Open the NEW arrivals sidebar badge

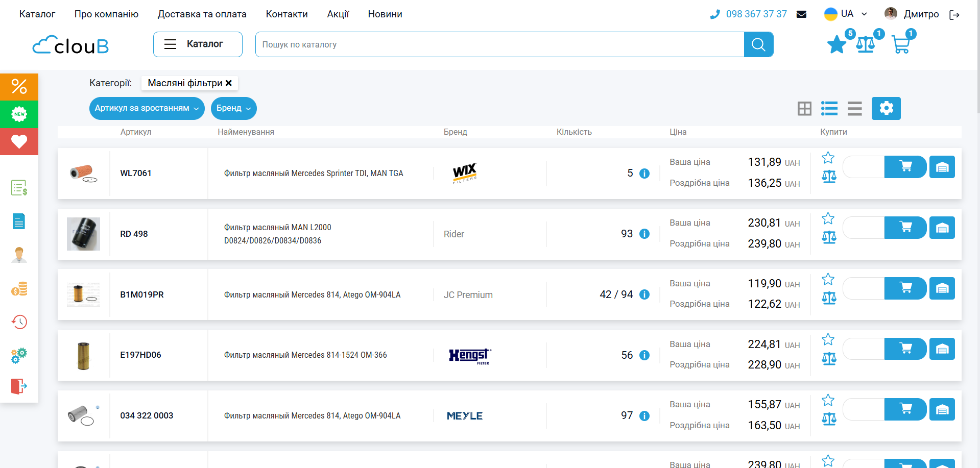tap(19, 114)
